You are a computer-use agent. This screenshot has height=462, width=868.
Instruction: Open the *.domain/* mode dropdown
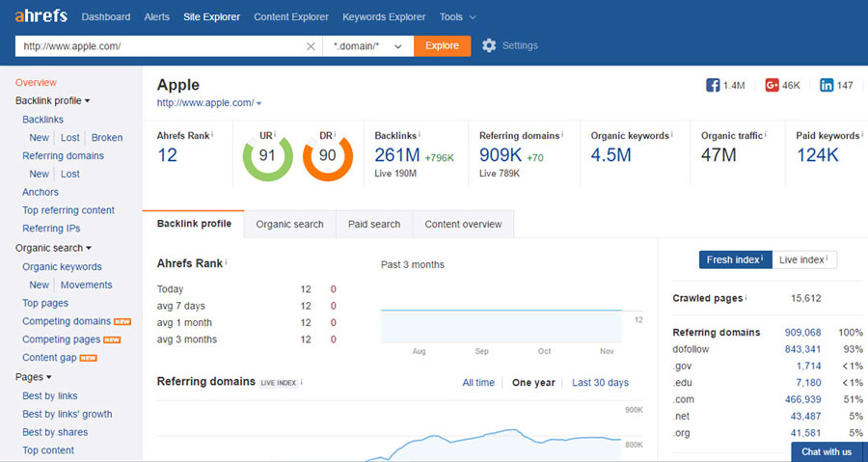367,46
